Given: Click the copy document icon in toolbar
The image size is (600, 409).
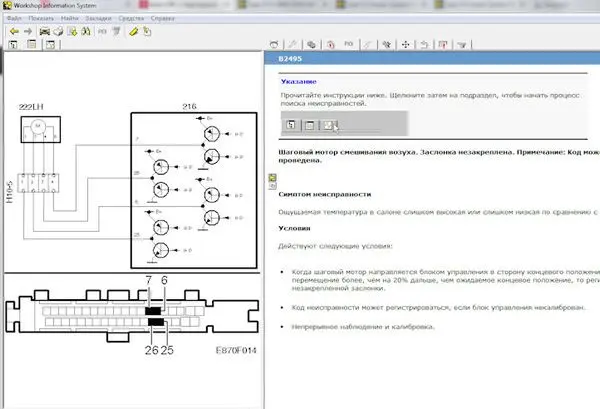Looking at the screenshot, I should [x=147, y=31].
